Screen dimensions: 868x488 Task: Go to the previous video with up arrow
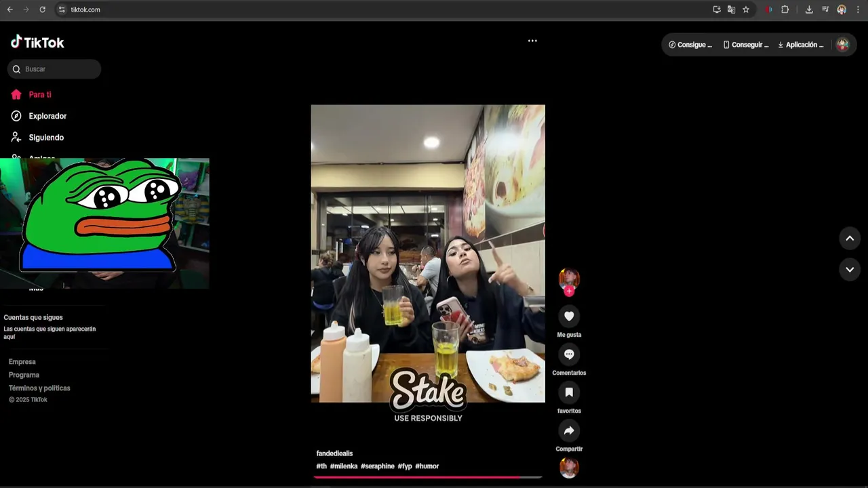tap(850, 239)
